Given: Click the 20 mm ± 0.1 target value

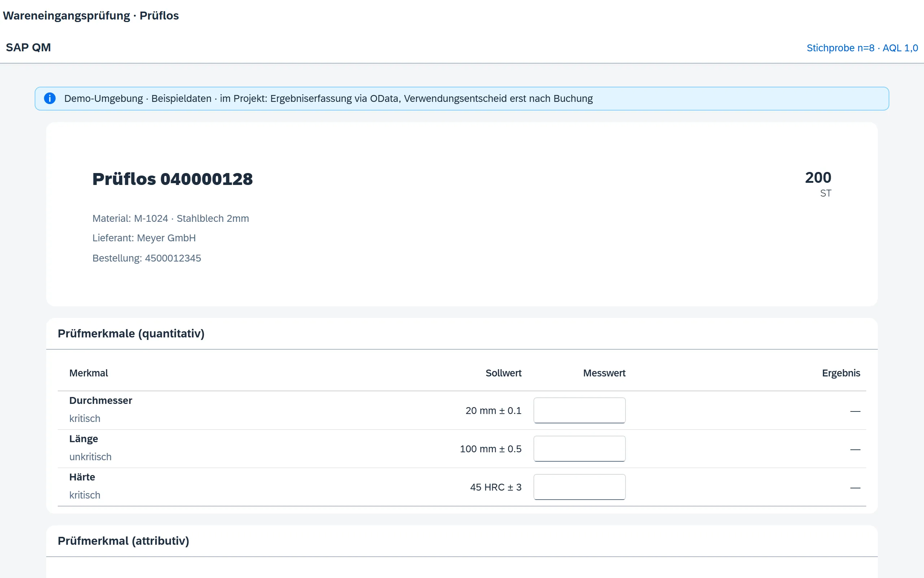Looking at the screenshot, I should (493, 411).
